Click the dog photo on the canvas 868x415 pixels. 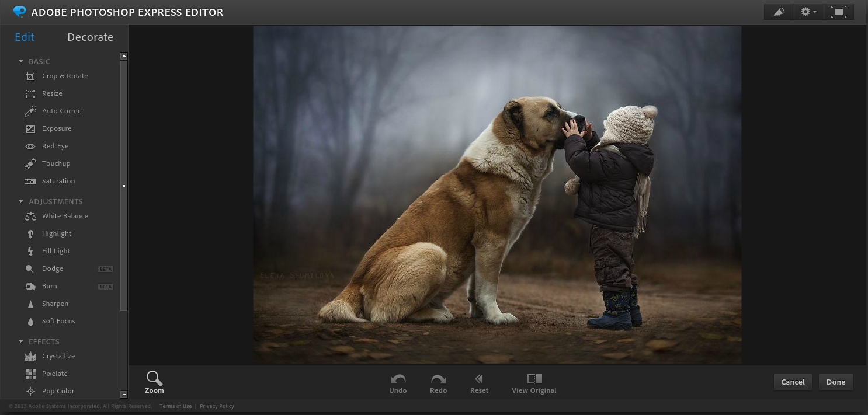(x=497, y=194)
